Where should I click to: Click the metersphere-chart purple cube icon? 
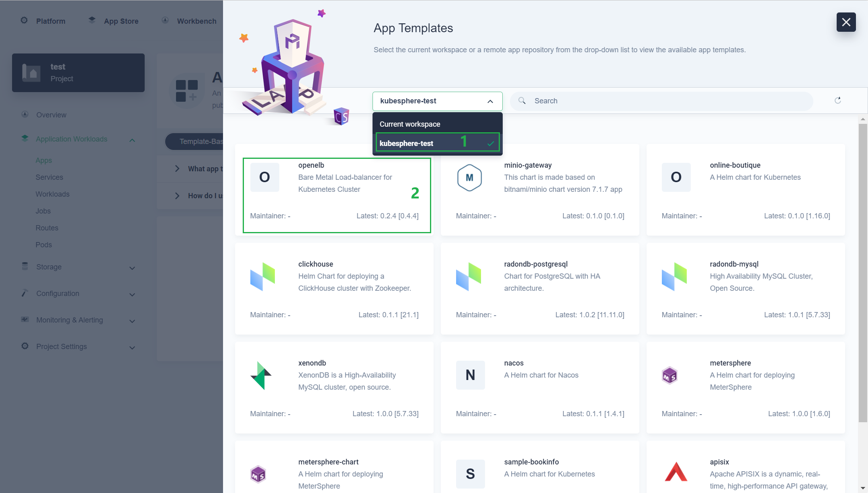click(x=258, y=475)
